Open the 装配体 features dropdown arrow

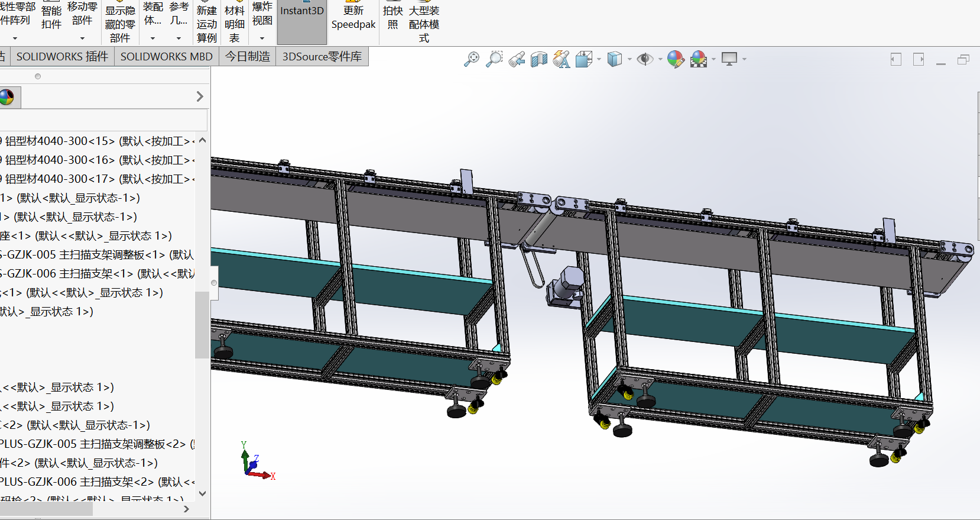tap(152, 38)
